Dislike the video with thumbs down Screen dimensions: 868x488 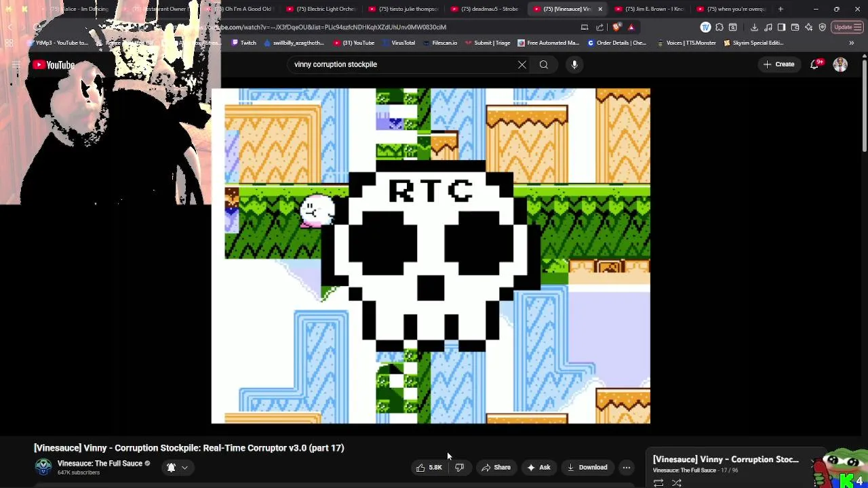(459, 467)
